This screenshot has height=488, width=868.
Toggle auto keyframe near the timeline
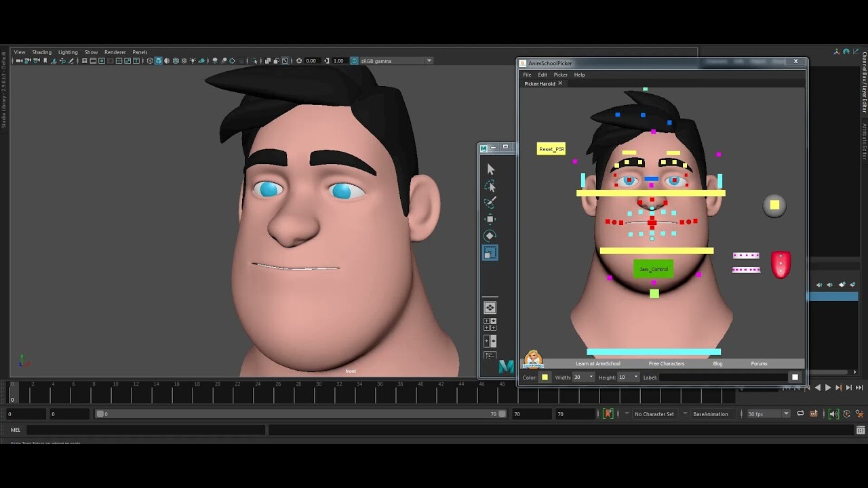[609, 413]
